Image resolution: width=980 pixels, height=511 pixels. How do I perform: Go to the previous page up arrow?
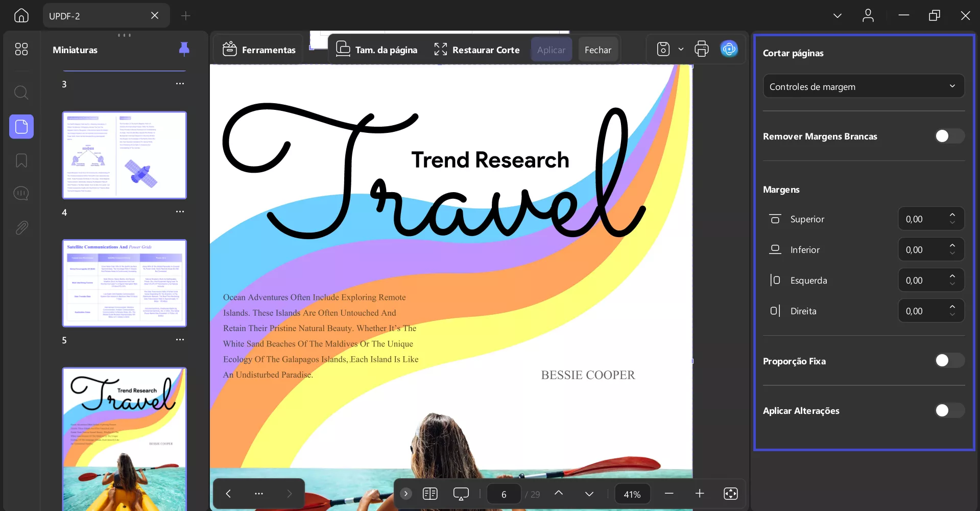pos(559,493)
